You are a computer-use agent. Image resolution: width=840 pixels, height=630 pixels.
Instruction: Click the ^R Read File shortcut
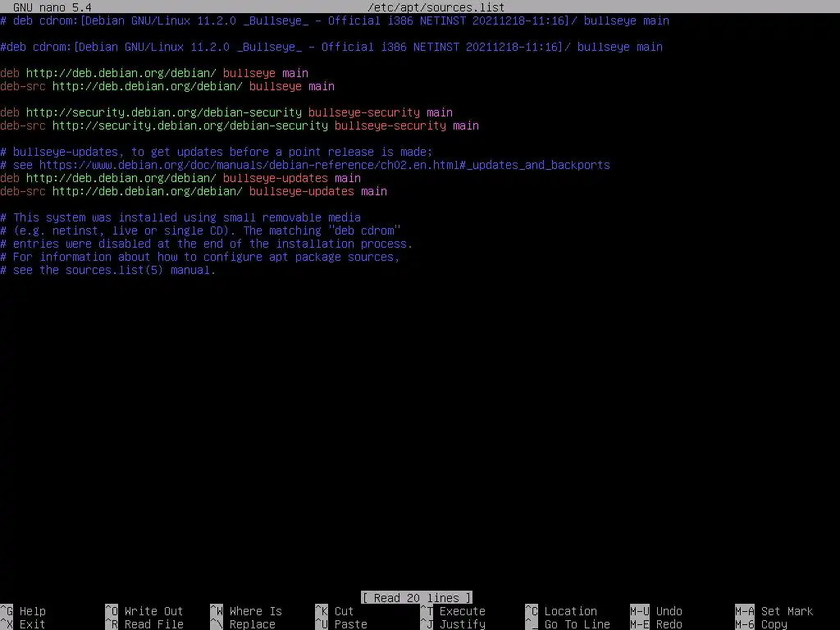tap(144, 624)
